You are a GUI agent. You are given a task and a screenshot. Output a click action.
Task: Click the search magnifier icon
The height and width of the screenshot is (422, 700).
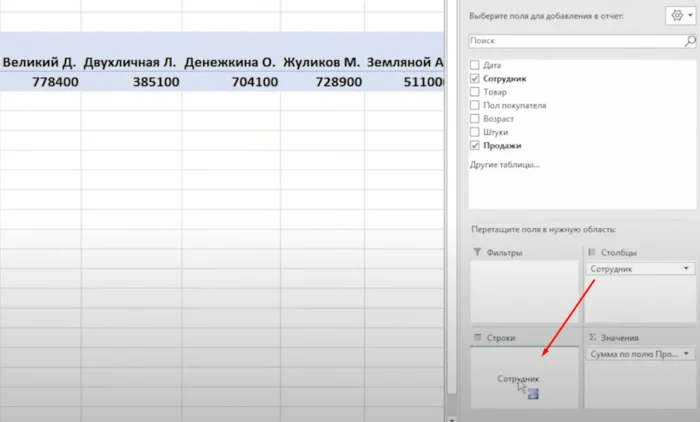point(689,41)
